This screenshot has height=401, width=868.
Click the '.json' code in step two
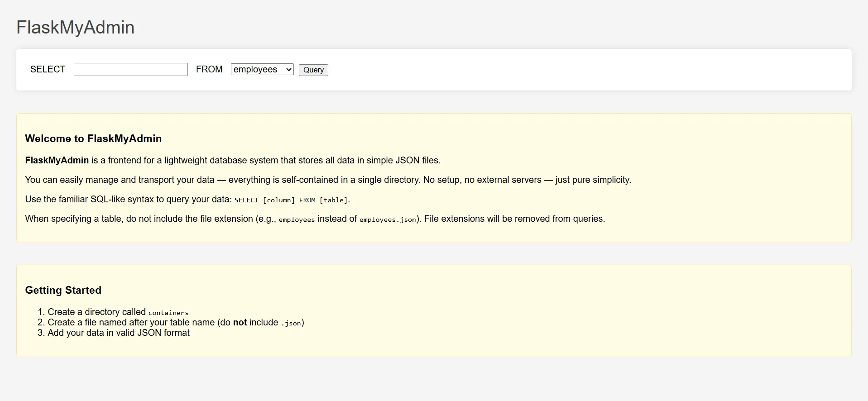pyautogui.click(x=291, y=323)
